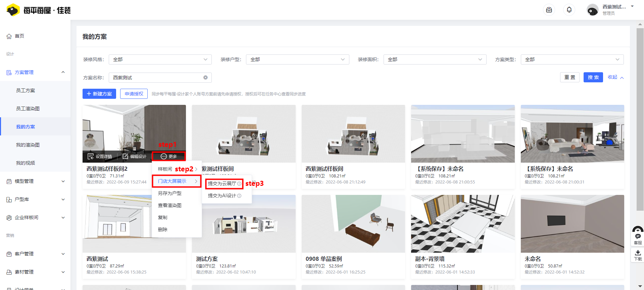Open the 未命名 50.87㎡ thumbnail
The height and width of the screenshot is (290, 644).
[573, 224]
